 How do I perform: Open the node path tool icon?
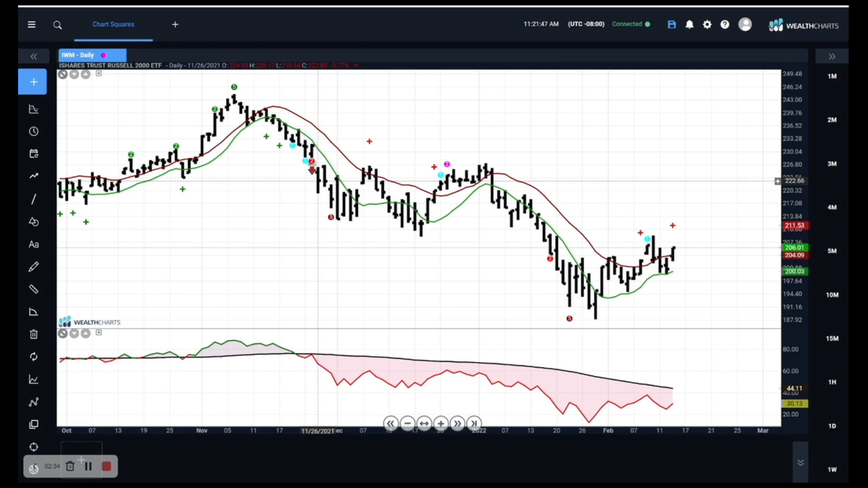pyautogui.click(x=33, y=402)
